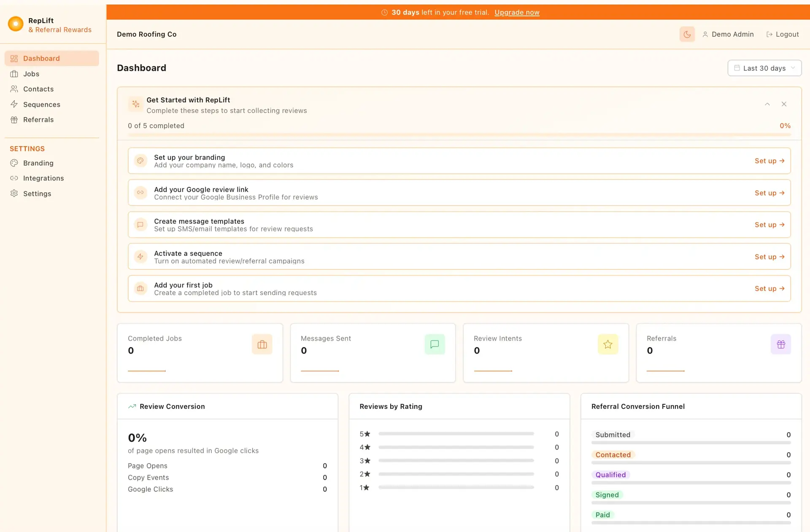
Task: Click the Google Clicks metric row
Action: [x=227, y=489]
